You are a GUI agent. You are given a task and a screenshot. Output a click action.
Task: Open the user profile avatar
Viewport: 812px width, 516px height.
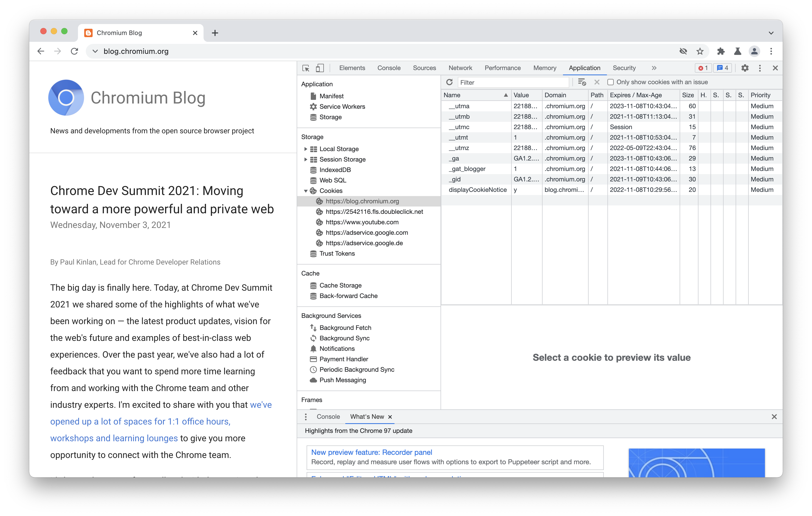click(754, 51)
